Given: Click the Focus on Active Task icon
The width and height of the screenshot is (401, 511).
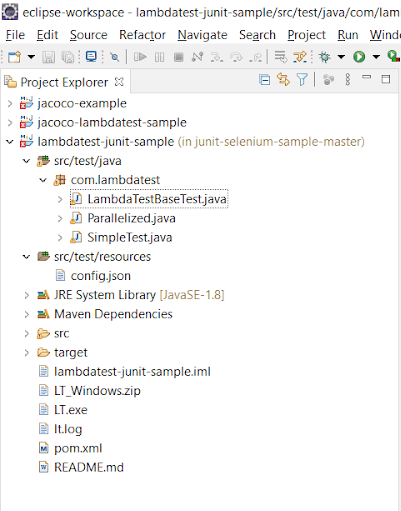Looking at the screenshot, I should pyautogui.click(x=328, y=80).
